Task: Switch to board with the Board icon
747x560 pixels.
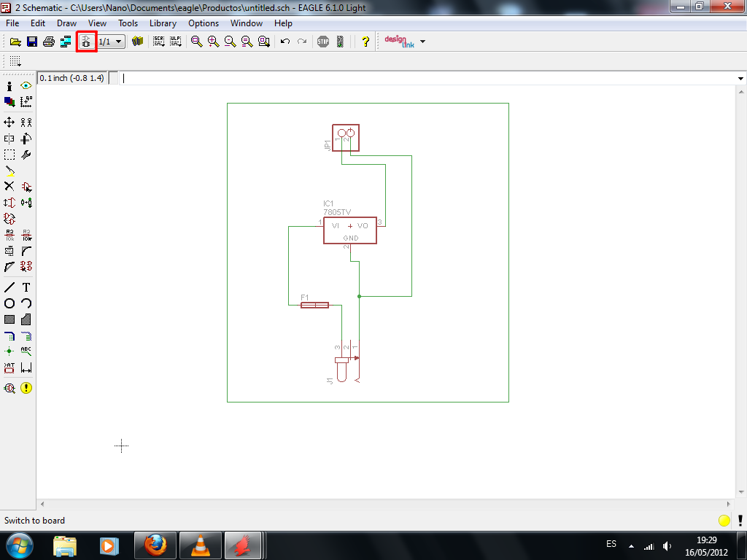Action: click(x=86, y=42)
